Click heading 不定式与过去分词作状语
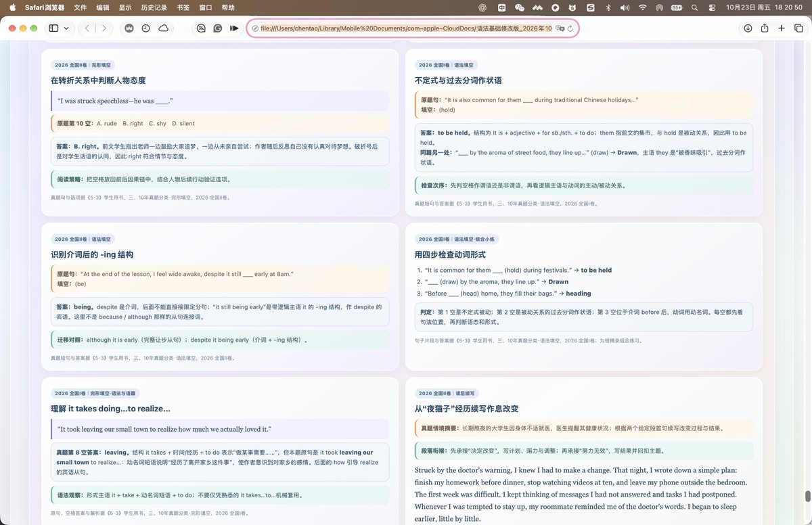 tap(458, 81)
